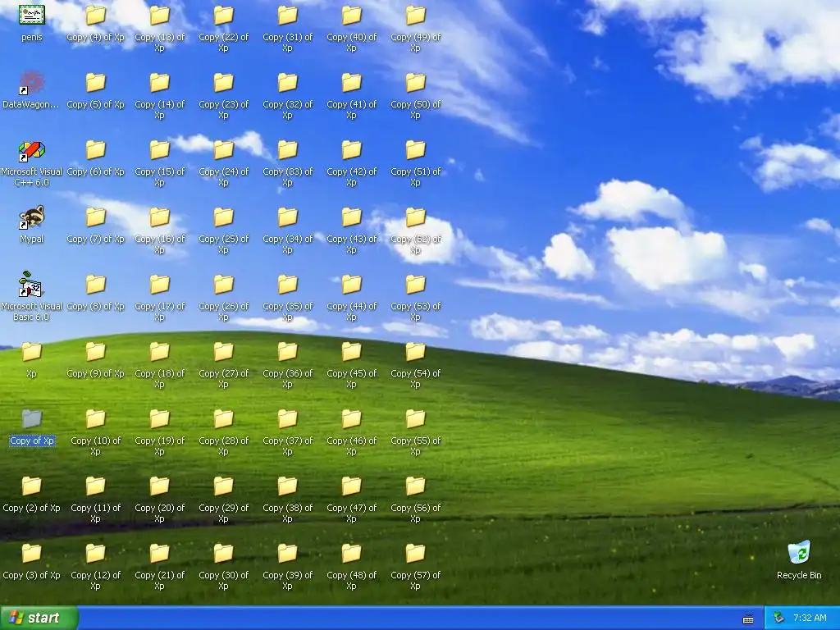Click the keyboard icon on the taskbar

(x=748, y=619)
